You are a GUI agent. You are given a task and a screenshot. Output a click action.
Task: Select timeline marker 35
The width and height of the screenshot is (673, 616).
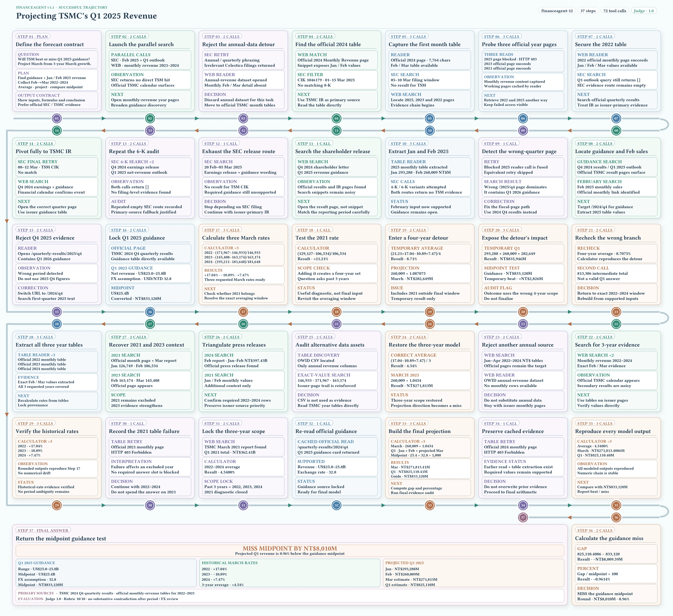coord(616,505)
